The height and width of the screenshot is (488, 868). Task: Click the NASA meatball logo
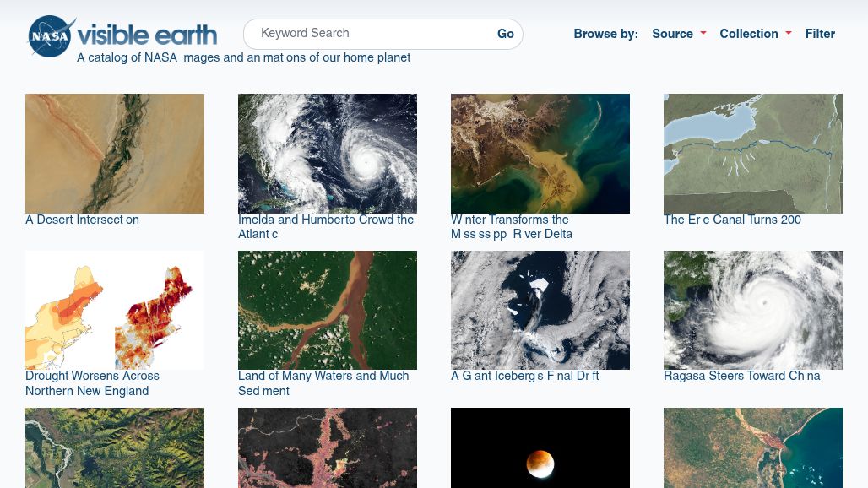pyautogui.click(x=51, y=35)
